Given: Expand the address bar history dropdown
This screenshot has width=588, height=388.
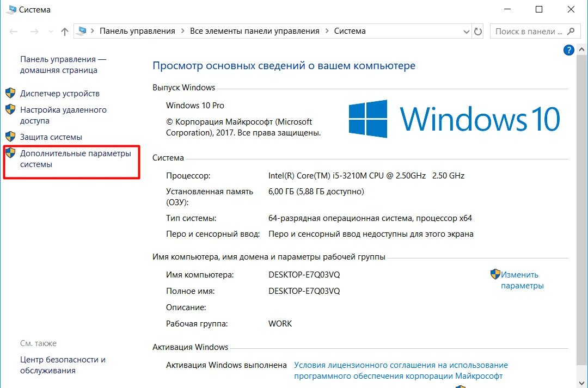Looking at the screenshot, I should pyautogui.click(x=466, y=32).
